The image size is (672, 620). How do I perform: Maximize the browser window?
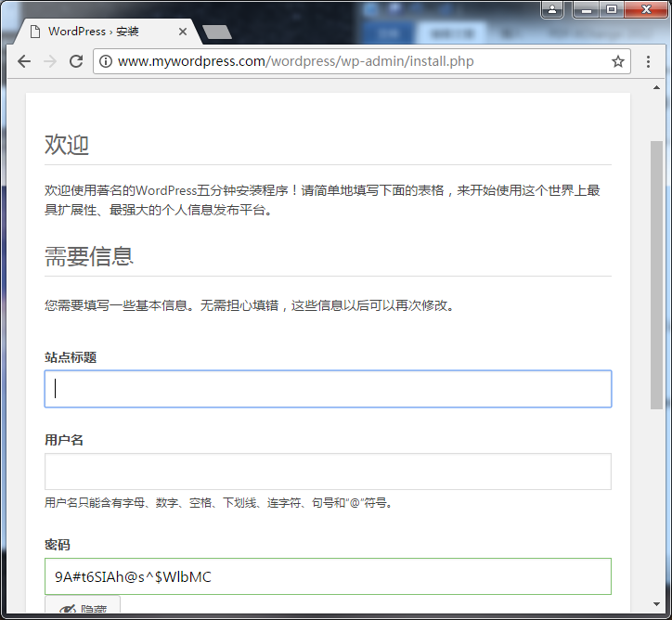(612, 9)
